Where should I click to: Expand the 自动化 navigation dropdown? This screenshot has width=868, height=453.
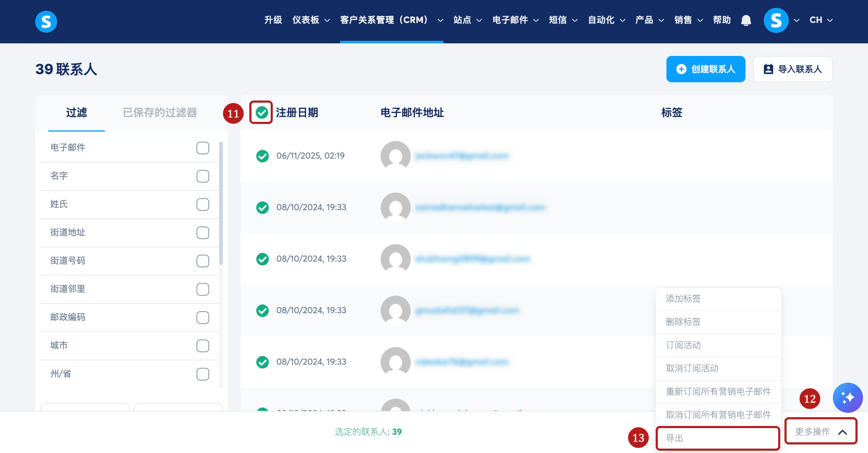606,20
